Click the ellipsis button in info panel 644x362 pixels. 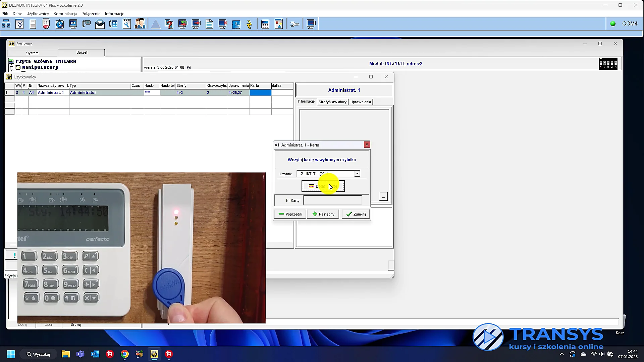tap(383, 196)
